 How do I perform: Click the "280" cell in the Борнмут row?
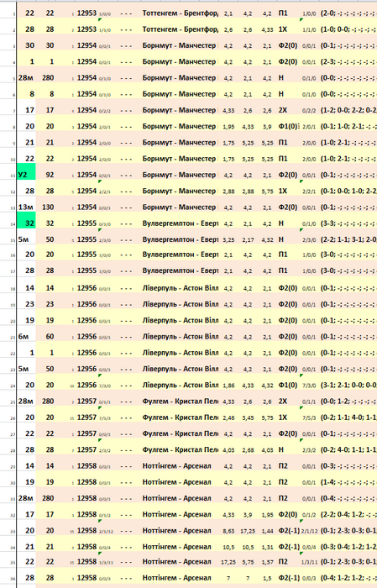coord(48,78)
